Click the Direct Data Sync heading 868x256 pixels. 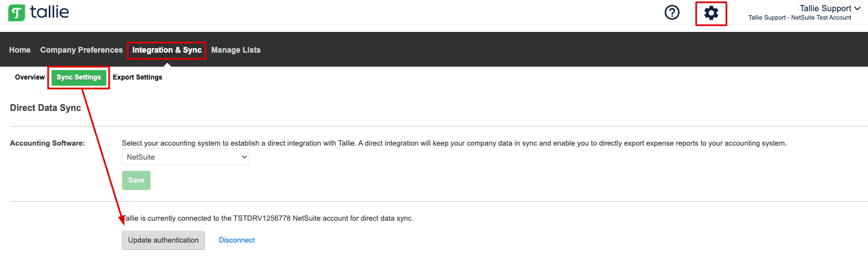click(45, 108)
